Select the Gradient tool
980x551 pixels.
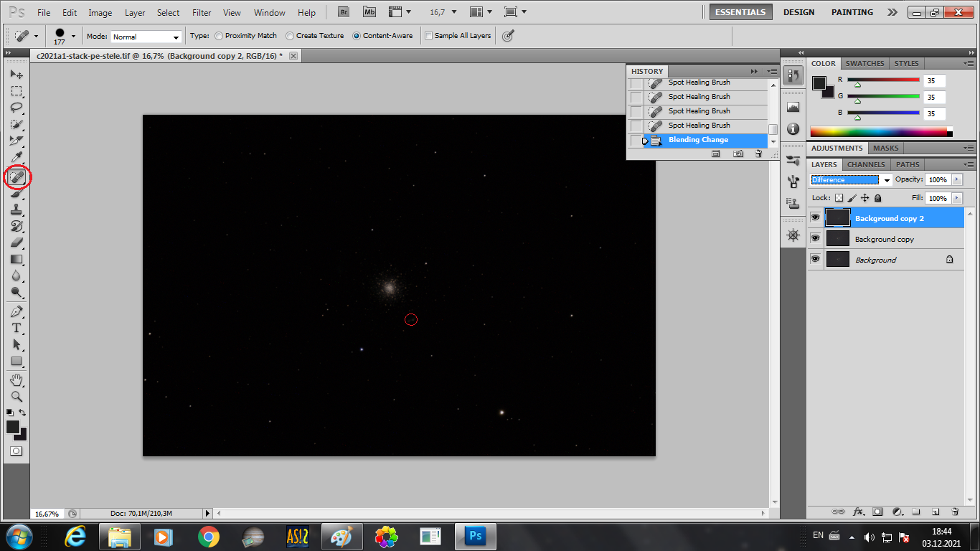(x=16, y=259)
